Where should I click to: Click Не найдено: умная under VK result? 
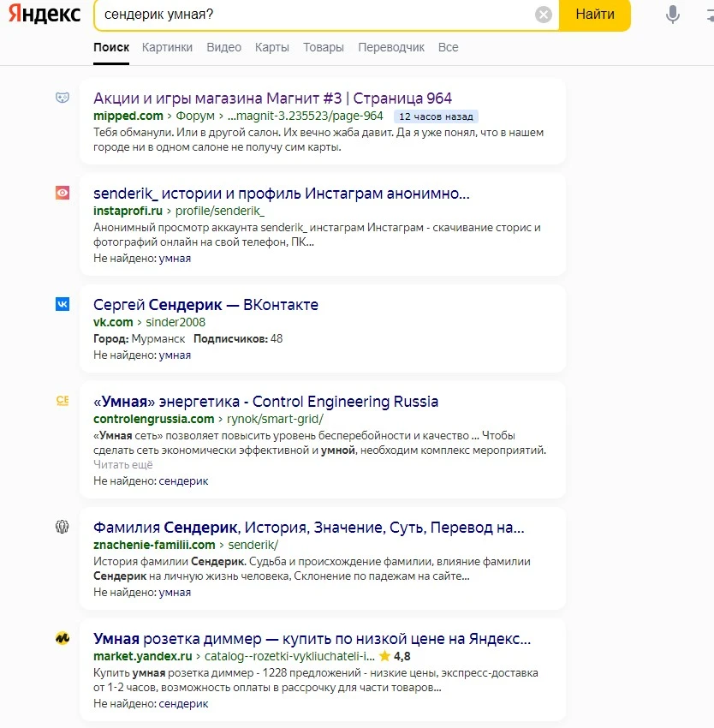point(142,355)
